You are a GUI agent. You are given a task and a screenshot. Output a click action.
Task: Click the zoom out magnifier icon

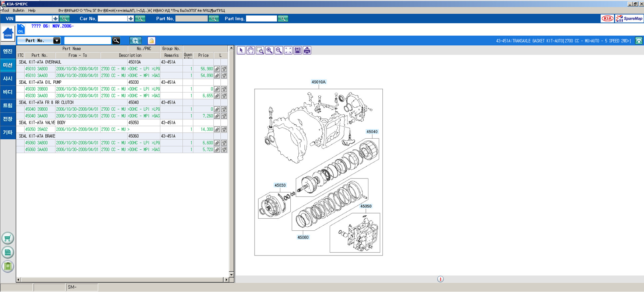click(x=279, y=51)
